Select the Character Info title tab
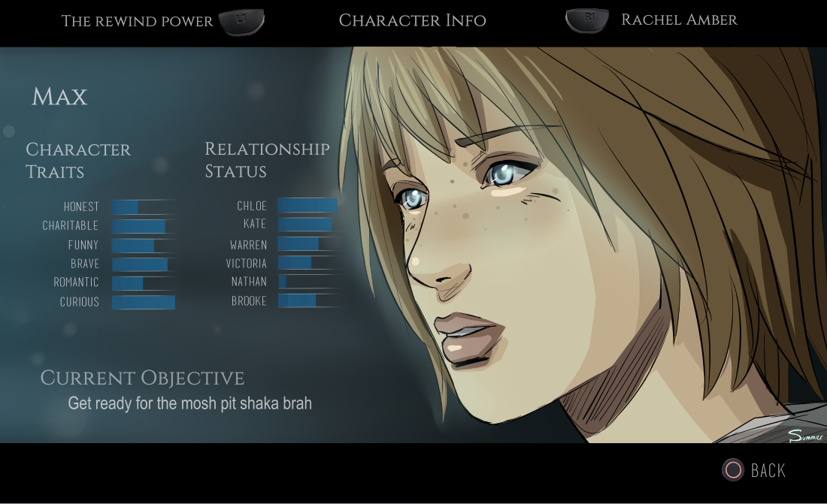 tap(413, 20)
